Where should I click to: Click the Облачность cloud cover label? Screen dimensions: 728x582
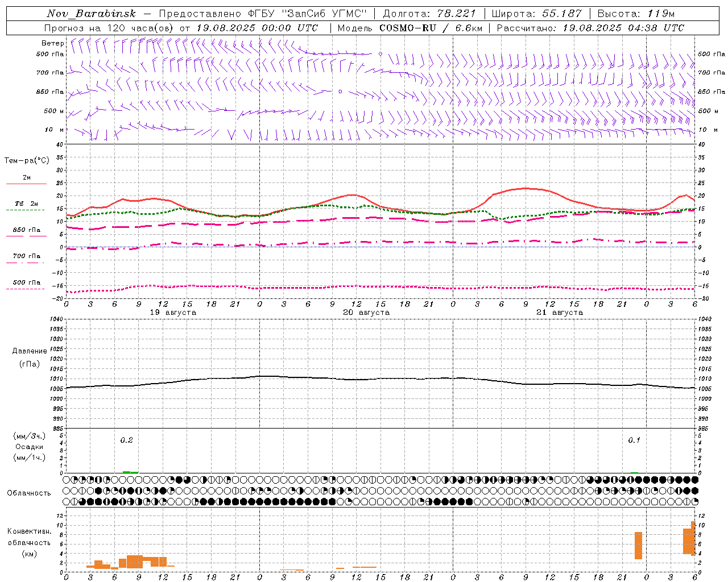(29, 493)
